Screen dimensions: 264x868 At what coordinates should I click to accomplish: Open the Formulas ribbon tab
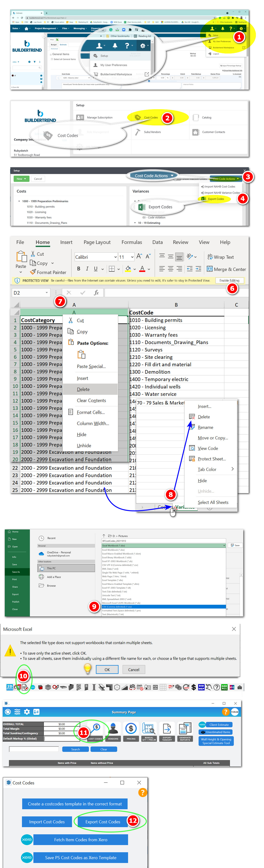coord(131,242)
